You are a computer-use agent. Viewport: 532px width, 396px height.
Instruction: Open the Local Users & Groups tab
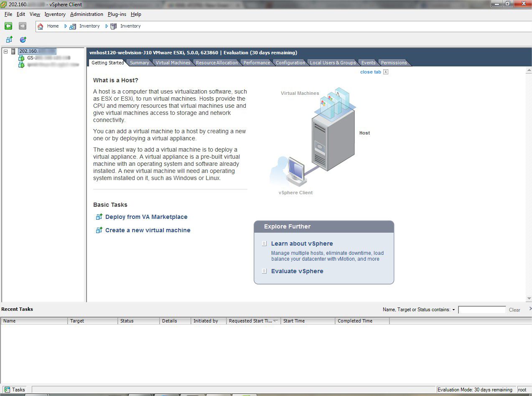333,63
